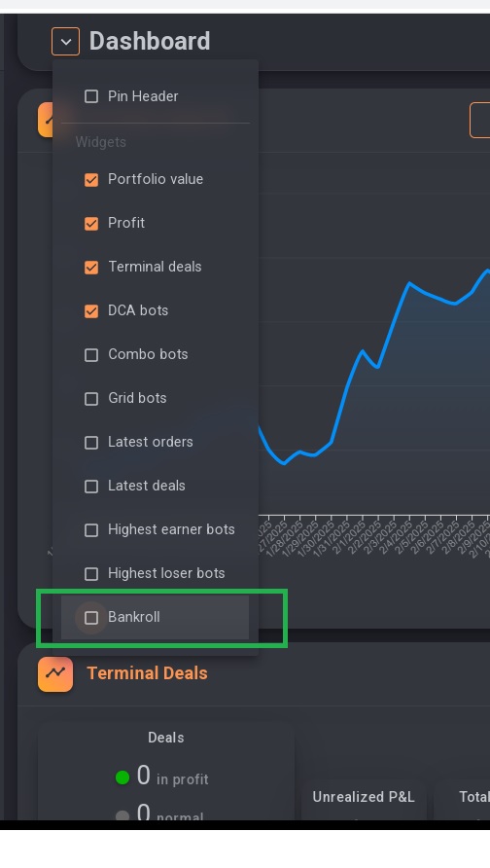Enable the Bankroll widget checkbox
The width and height of the screenshot is (490, 868).
[91, 617]
